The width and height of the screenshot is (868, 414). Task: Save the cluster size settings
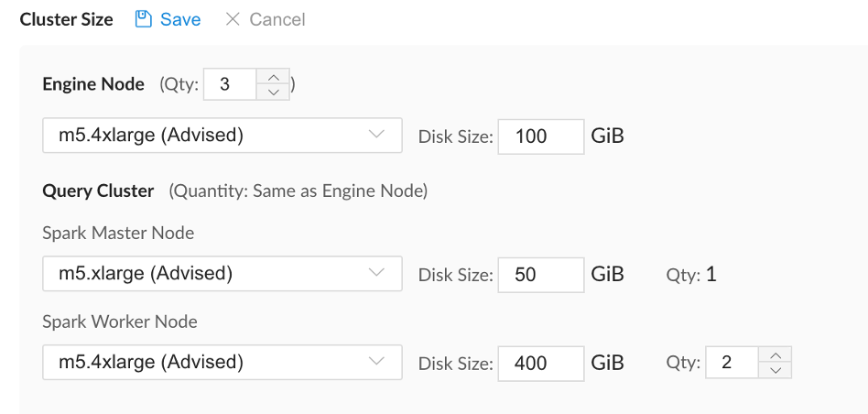(x=168, y=19)
